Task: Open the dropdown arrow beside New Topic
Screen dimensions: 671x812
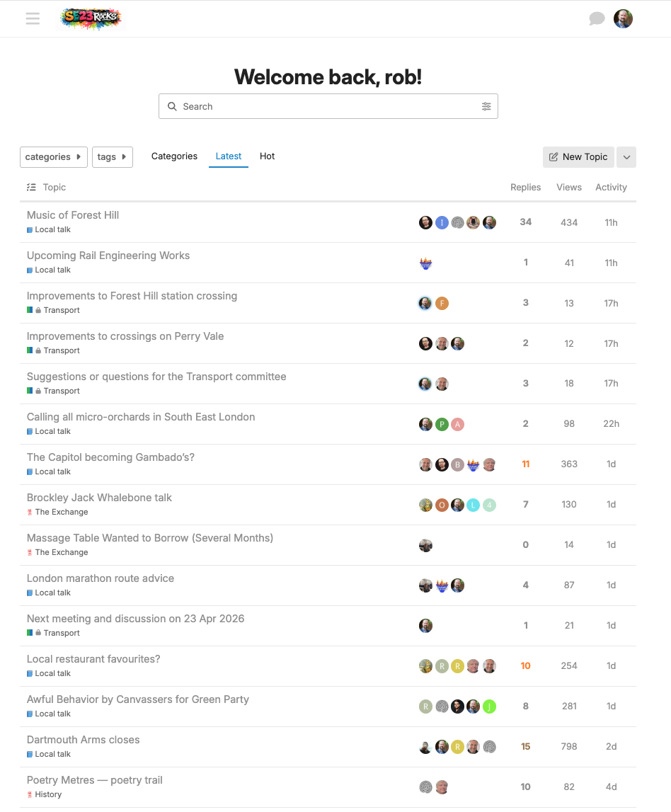Action: pyautogui.click(x=626, y=157)
